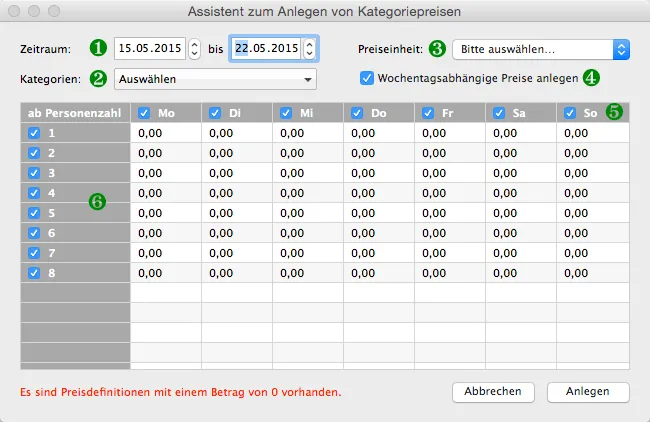Select Mo price cell for 1 person

point(166,133)
